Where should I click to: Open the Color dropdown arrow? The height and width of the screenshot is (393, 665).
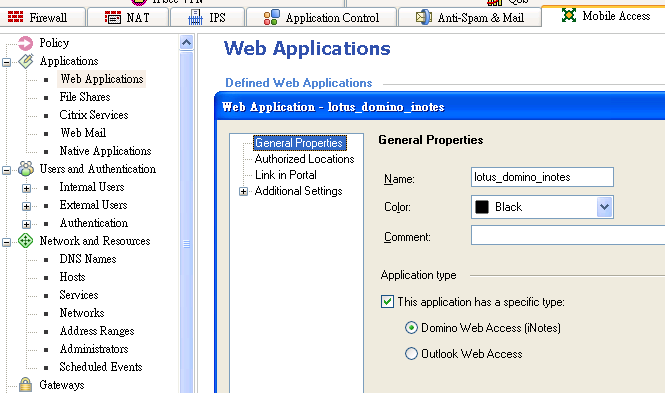(605, 207)
